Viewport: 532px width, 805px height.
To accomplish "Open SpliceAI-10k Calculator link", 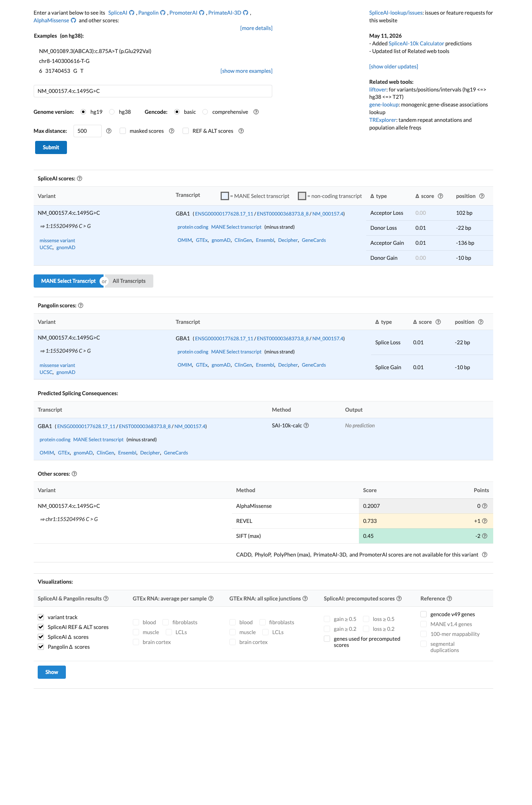I will coord(416,44).
